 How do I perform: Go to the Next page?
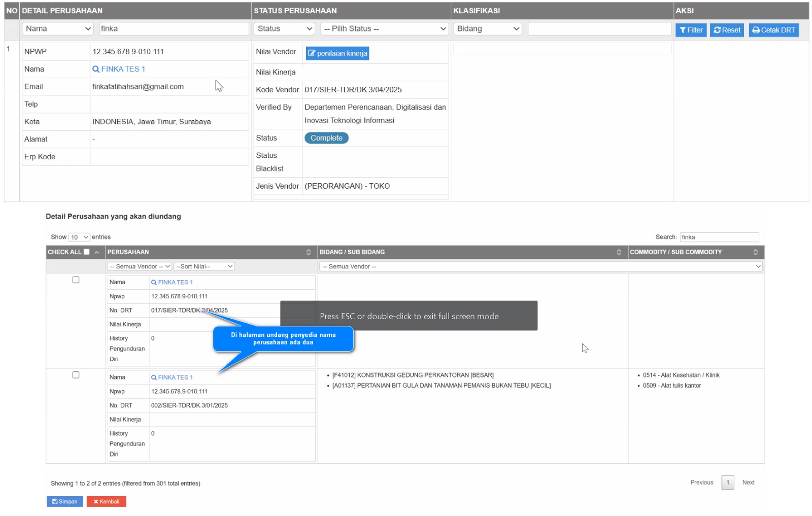pyautogui.click(x=748, y=483)
